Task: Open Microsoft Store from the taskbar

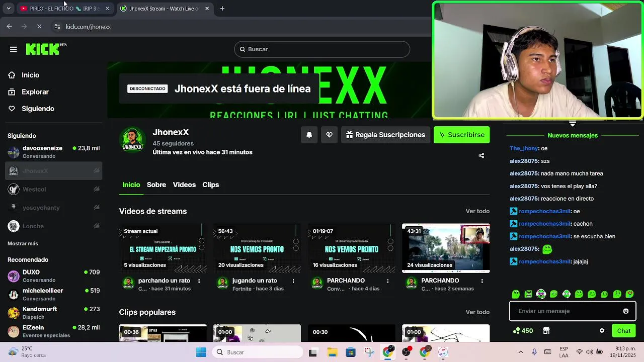Action: [351, 352]
